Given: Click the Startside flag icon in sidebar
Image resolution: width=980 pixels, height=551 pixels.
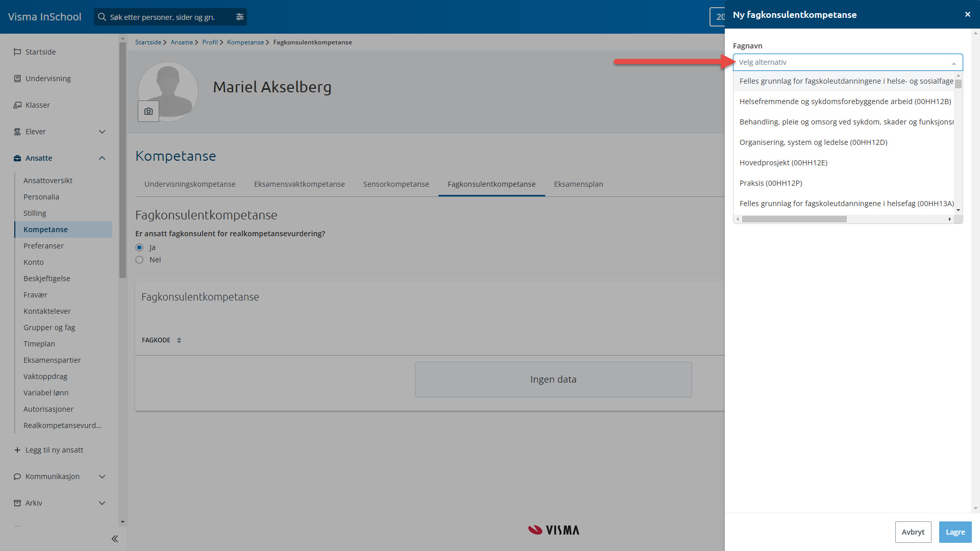Looking at the screenshot, I should (17, 52).
